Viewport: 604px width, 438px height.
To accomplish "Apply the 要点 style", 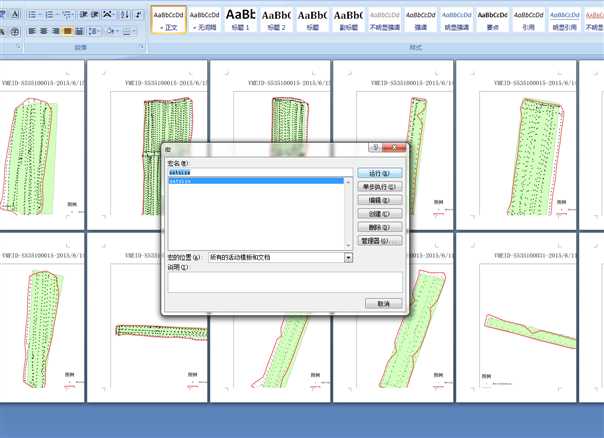I will 492,20.
